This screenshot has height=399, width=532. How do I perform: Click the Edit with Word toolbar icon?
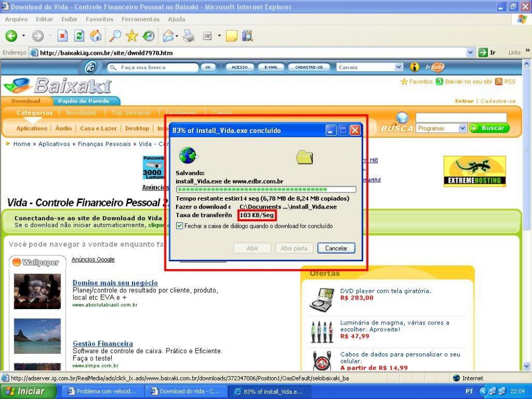coord(207,36)
